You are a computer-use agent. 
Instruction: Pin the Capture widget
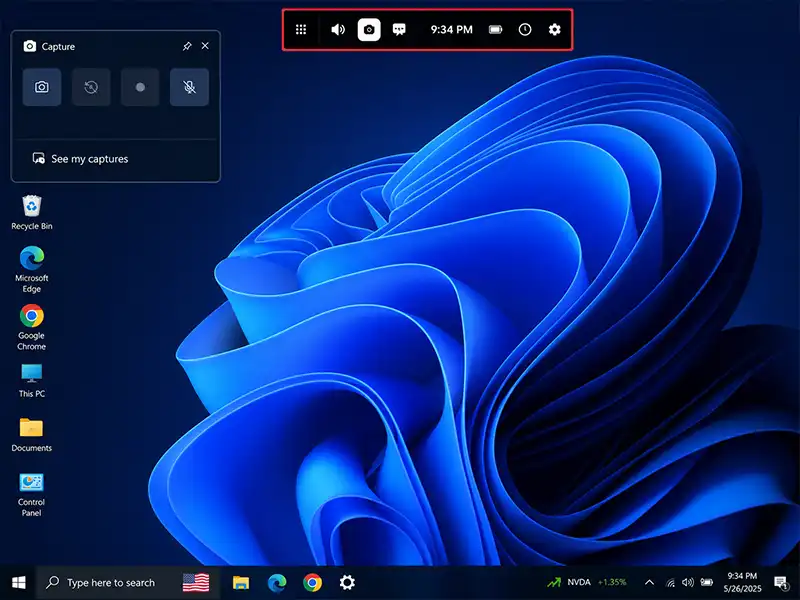(x=187, y=46)
